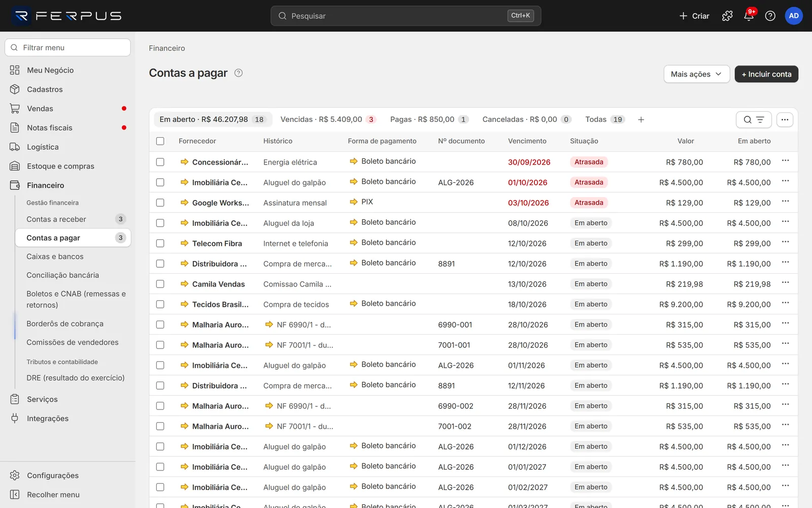Open the Mais ações dropdown

[x=696, y=74]
